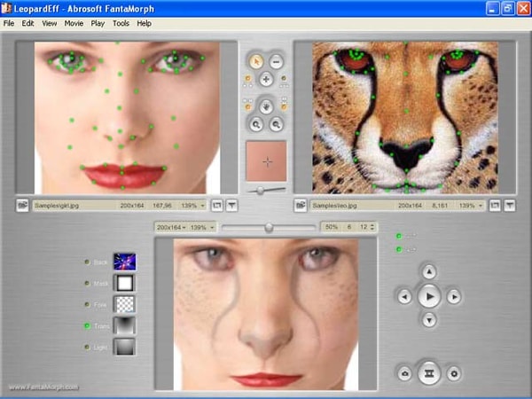
Task: Click the zoom out magnifier tool
Action: click(276, 124)
